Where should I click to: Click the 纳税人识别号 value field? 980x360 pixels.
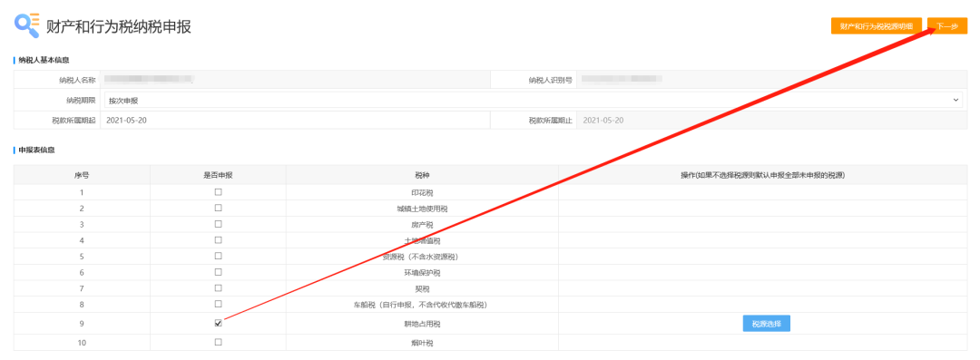pyautogui.click(x=772, y=80)
